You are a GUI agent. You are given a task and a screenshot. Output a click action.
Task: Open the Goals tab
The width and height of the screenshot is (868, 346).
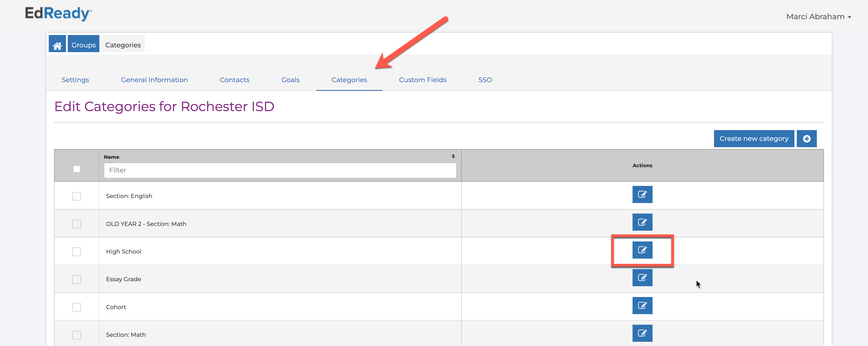point(291,80)
